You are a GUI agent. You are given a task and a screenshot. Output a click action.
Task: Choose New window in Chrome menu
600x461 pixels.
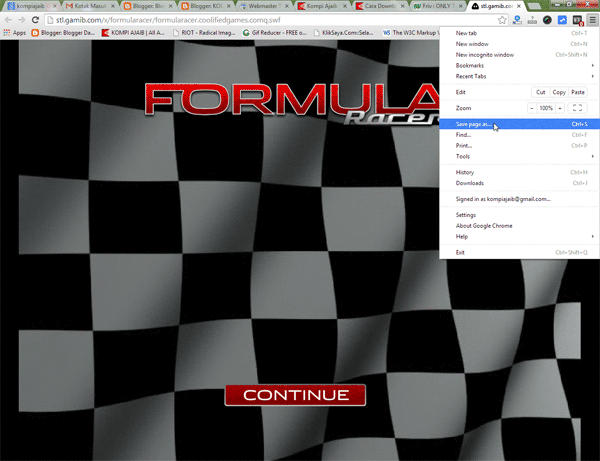click(519, 44)
